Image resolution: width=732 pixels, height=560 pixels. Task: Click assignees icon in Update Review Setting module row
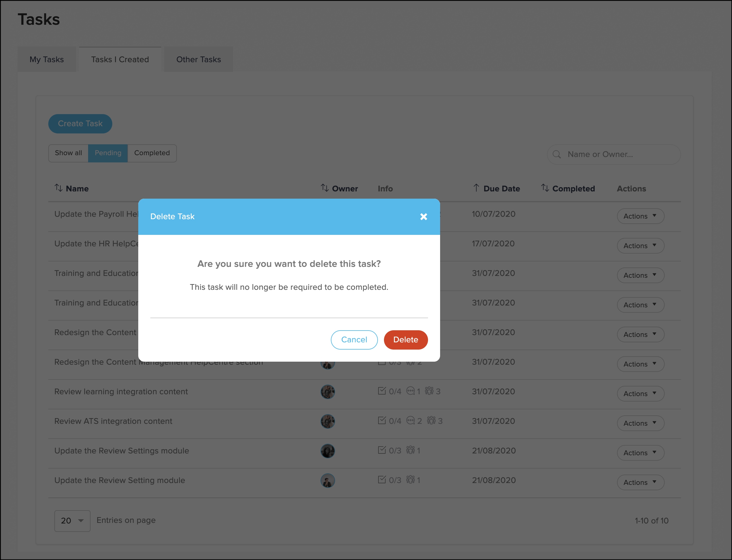[x=410, y=480]
